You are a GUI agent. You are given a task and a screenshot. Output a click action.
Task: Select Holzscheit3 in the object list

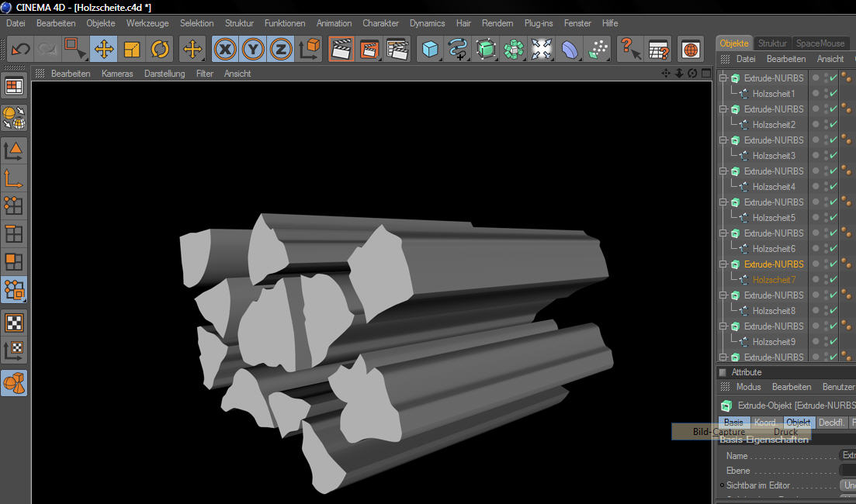click(773, 155)
